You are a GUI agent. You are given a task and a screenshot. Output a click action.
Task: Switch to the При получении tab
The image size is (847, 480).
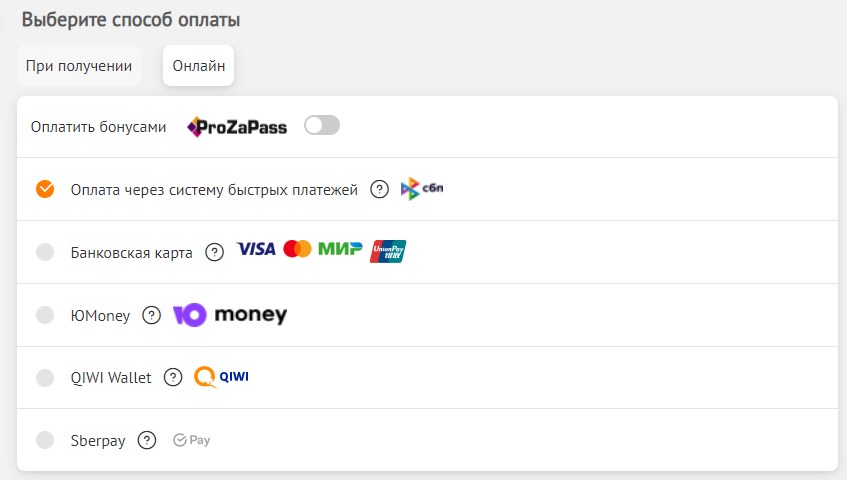[79, 66]
